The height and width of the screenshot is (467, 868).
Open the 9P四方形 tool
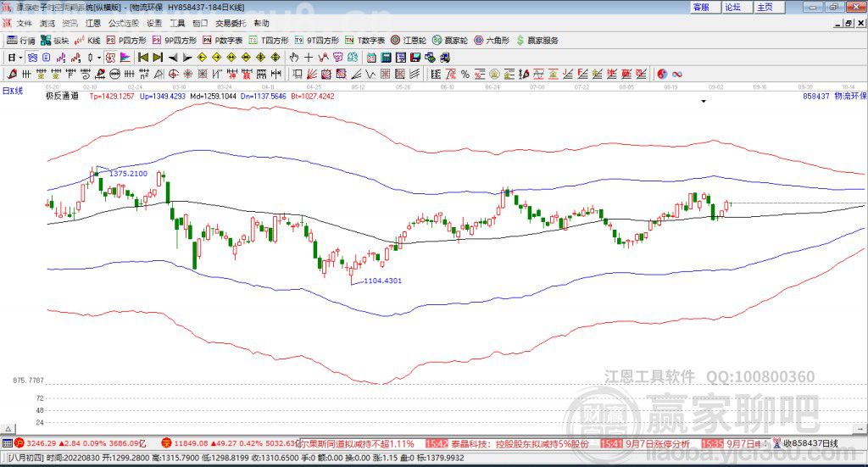pos(175,41)
